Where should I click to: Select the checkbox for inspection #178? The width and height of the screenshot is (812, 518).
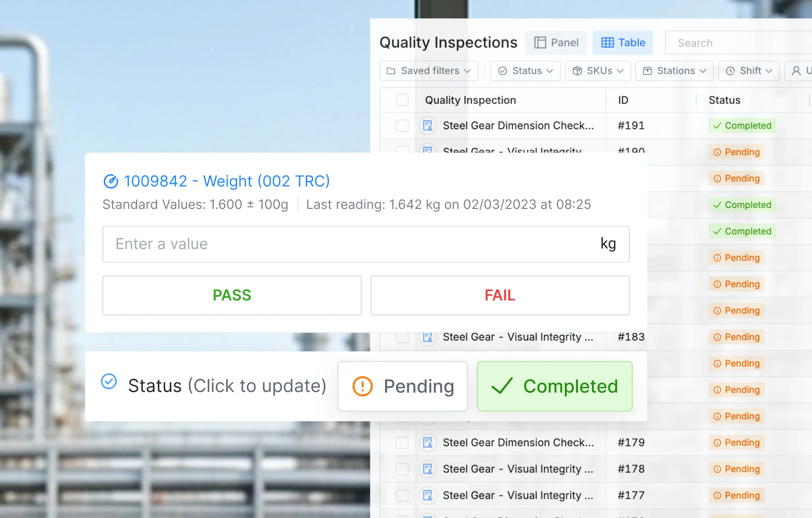(402, 469)
